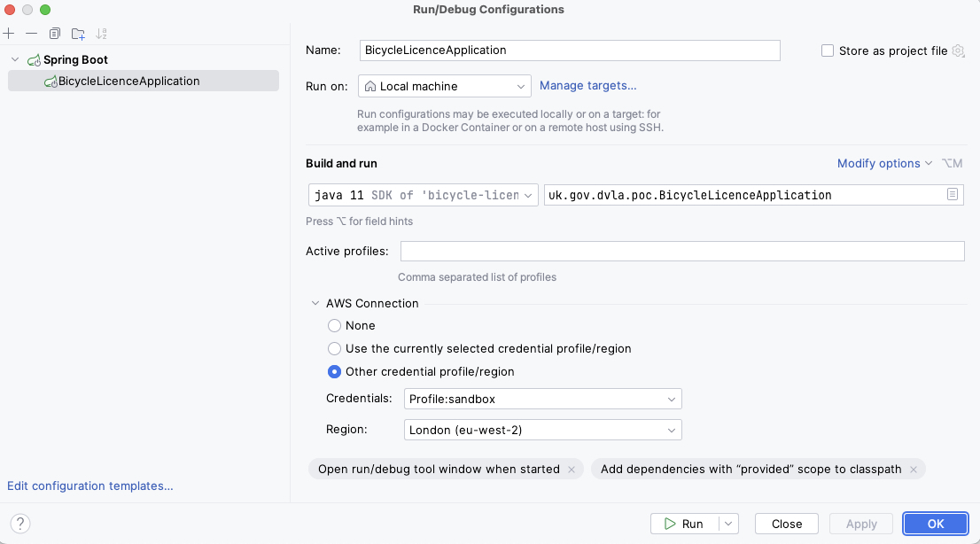Screen dimensions: 980x544
Task: Check Store as project file
Action: click(827, 51)
